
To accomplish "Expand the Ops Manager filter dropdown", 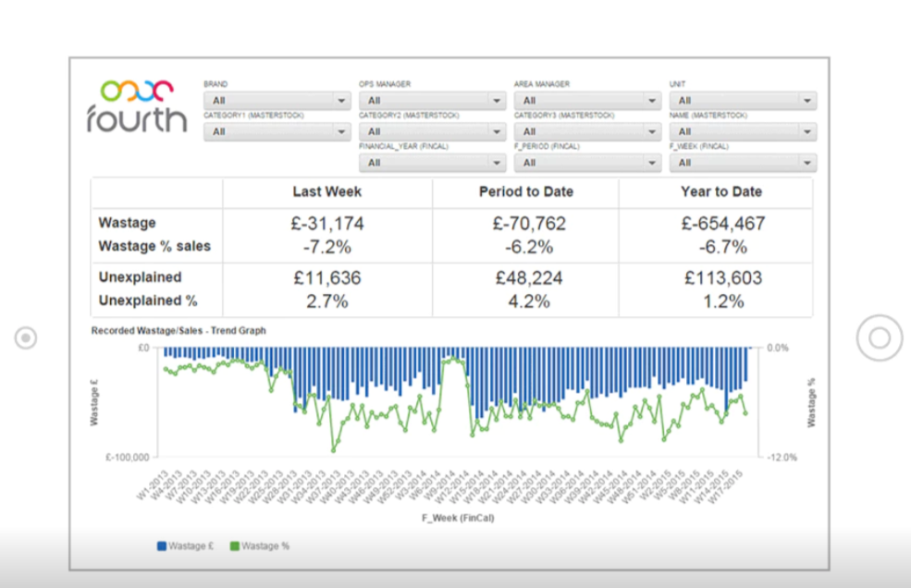I will [x=432, y=101].
